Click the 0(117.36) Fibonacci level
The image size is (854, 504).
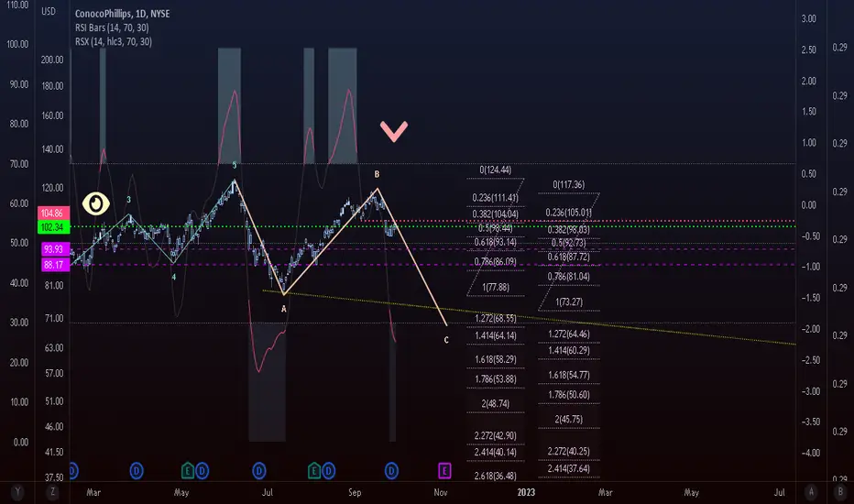569,185
